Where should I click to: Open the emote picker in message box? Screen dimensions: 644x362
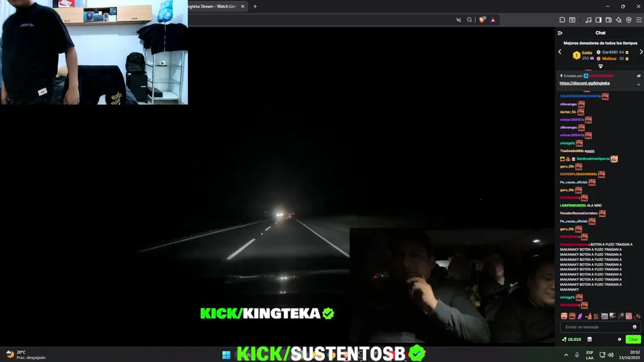click(634, 327)
